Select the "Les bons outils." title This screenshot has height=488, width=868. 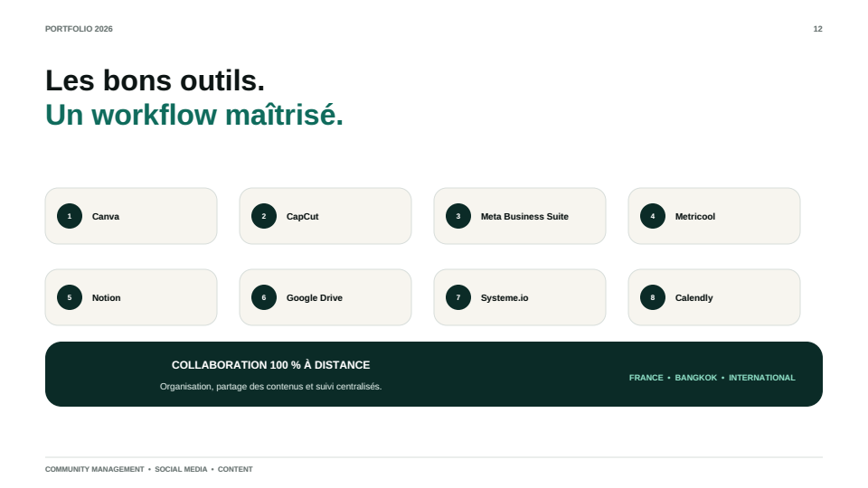155,80
